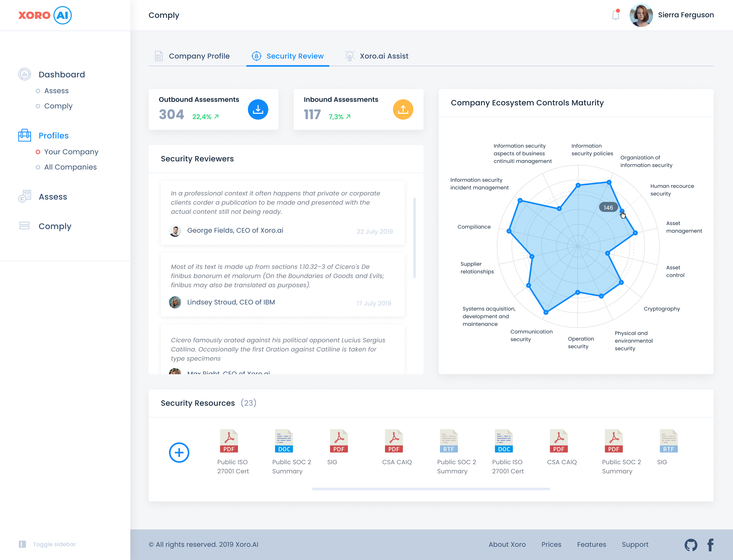The width and height of the screenshot is (733, 560).
Task: Switch to the Company Profile tab
Action: (199, 56)
